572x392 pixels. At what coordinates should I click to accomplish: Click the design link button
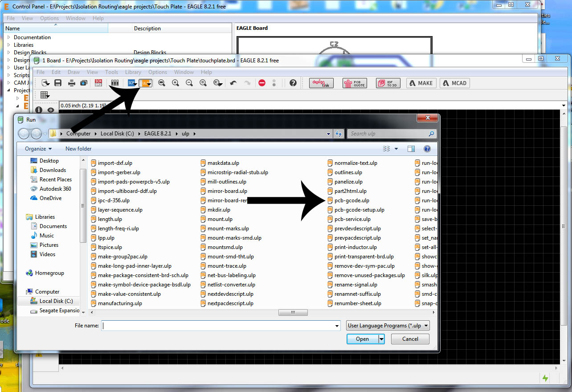[321, 83]
